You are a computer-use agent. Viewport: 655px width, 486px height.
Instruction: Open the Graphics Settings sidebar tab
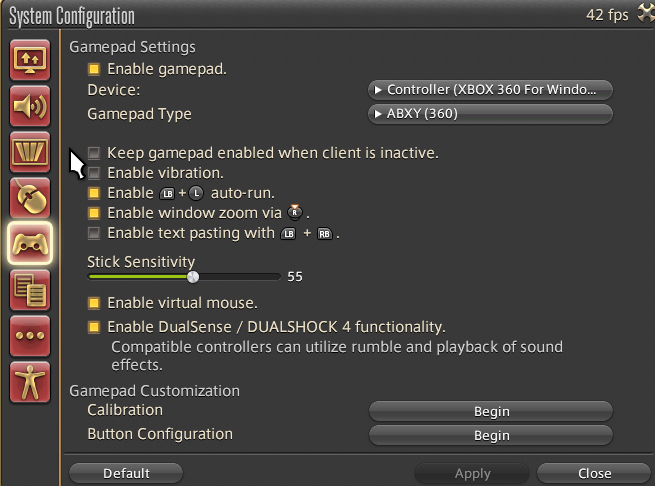[30, 153]
